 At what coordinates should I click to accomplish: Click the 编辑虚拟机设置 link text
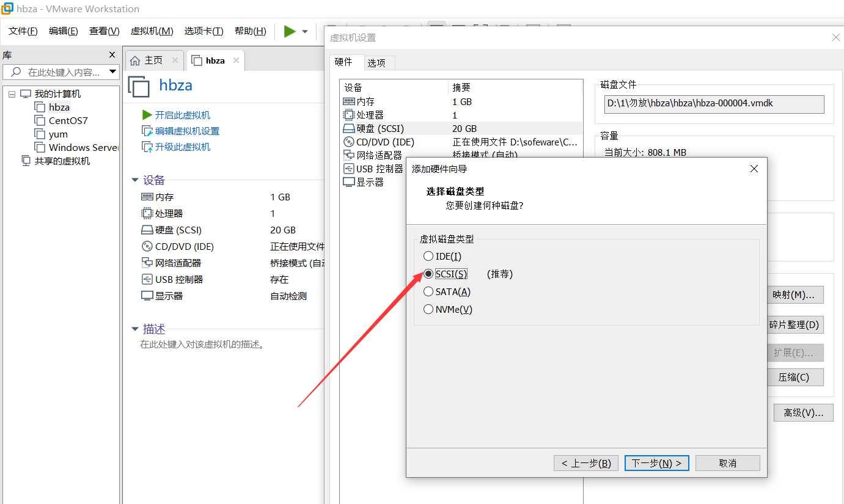click(187, 131)
